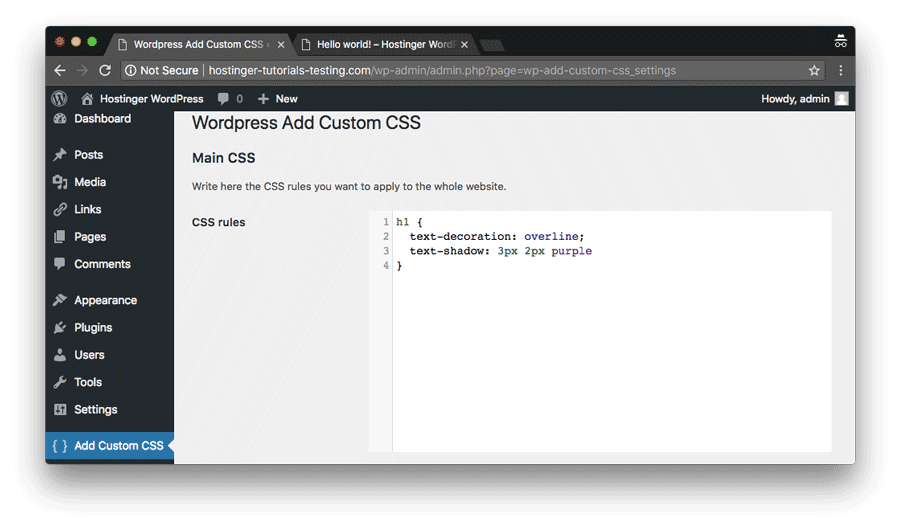
Task: Switch to the Hello world! browser tab
Action: [x=385, y=45]
